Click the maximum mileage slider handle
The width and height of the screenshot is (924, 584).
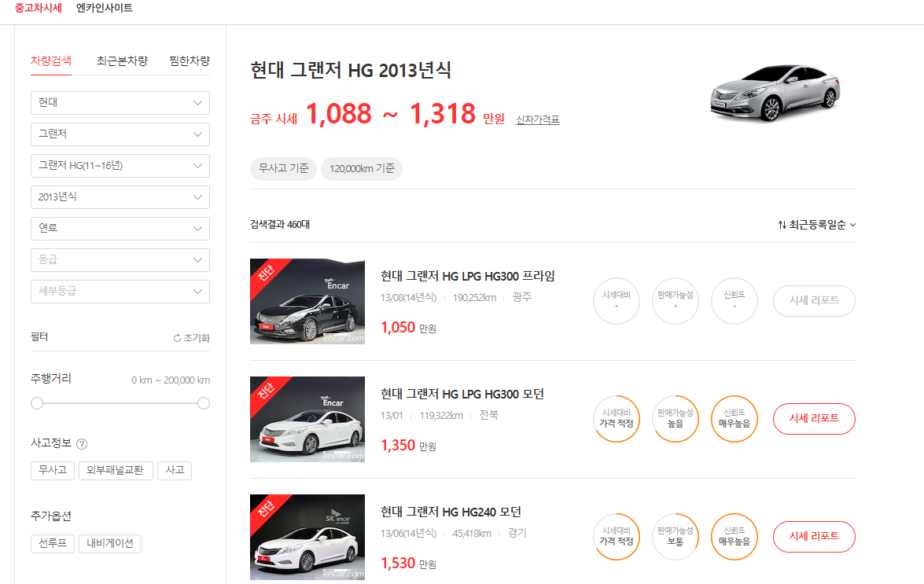tap(204, 403)
